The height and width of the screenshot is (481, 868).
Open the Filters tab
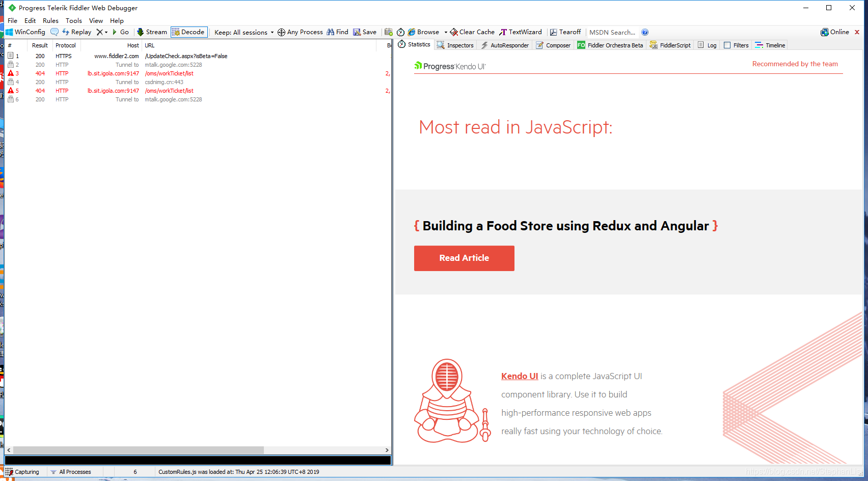[x=736, y=45]
